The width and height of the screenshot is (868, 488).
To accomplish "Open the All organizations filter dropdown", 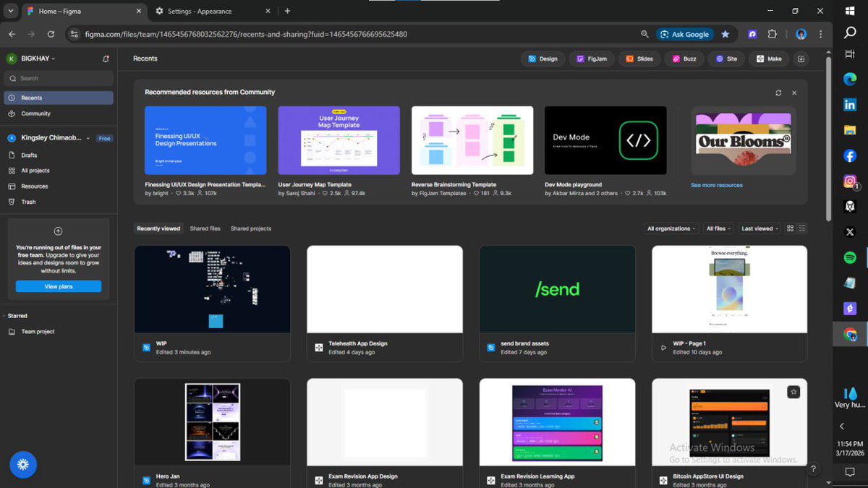I will (x=671, y=228).
